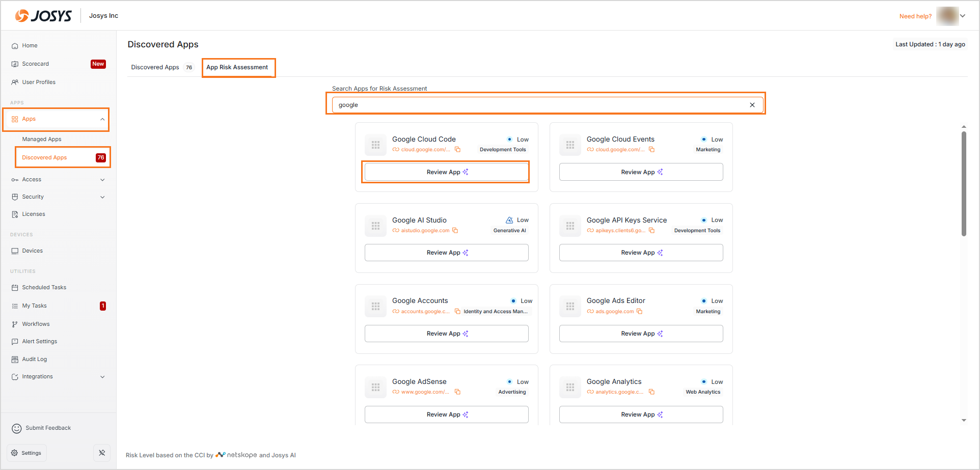980x470 pixels.
Task: Copy Google AdSense URL icon
Action: tap(457, 392)
